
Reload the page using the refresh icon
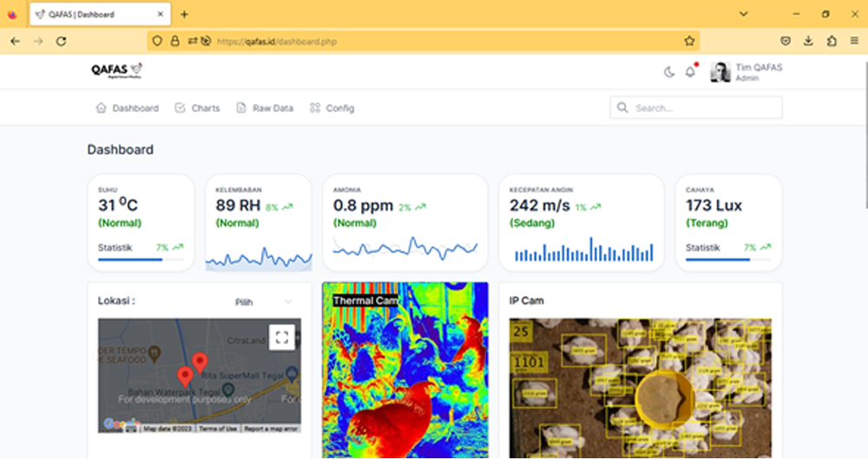point(61,41)
